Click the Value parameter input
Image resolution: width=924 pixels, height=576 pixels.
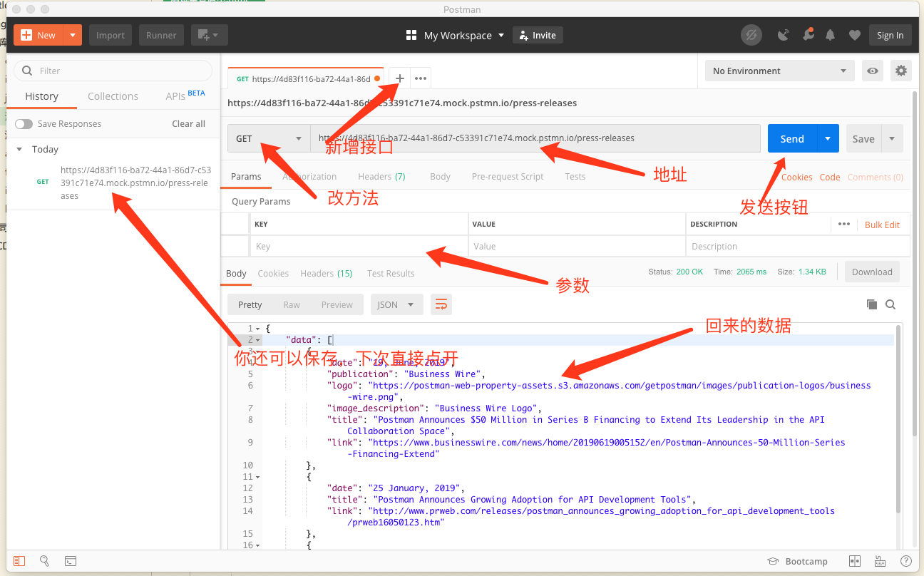(x=577, y=247)
